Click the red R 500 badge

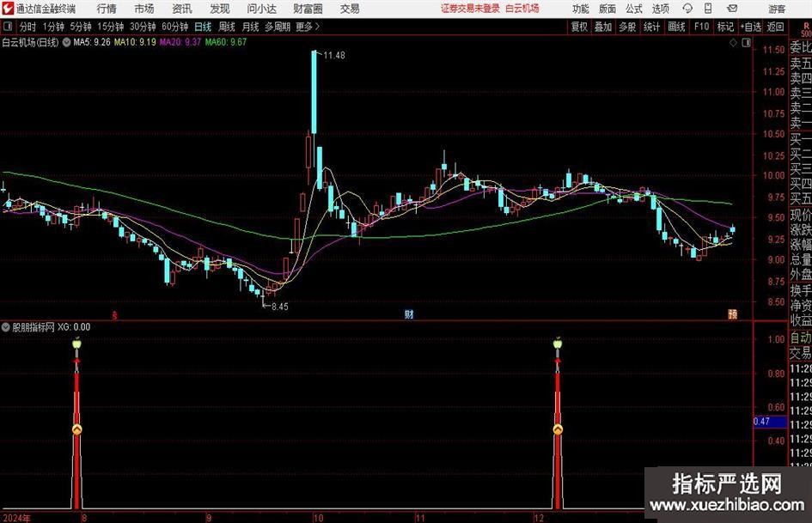tap(806, 29)
